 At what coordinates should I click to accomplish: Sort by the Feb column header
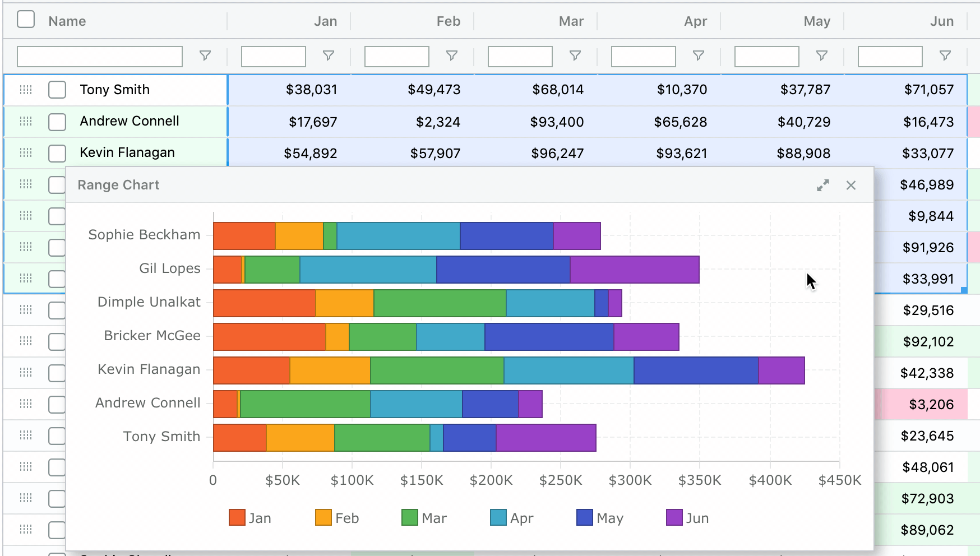[449, 21]
